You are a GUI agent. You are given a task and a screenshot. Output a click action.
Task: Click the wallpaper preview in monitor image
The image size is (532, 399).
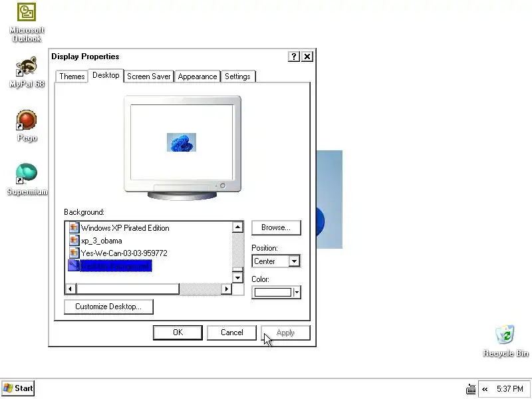[182, 142]
